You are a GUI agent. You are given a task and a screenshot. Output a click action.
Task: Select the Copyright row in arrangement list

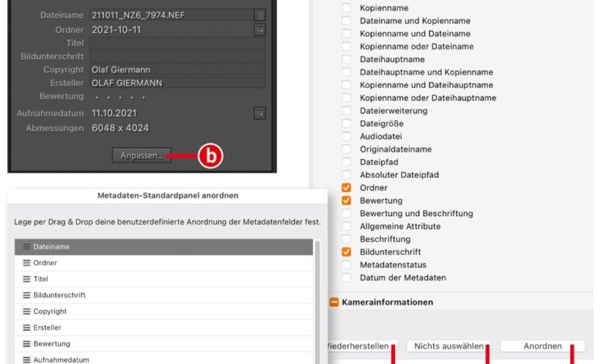point(163,311)
